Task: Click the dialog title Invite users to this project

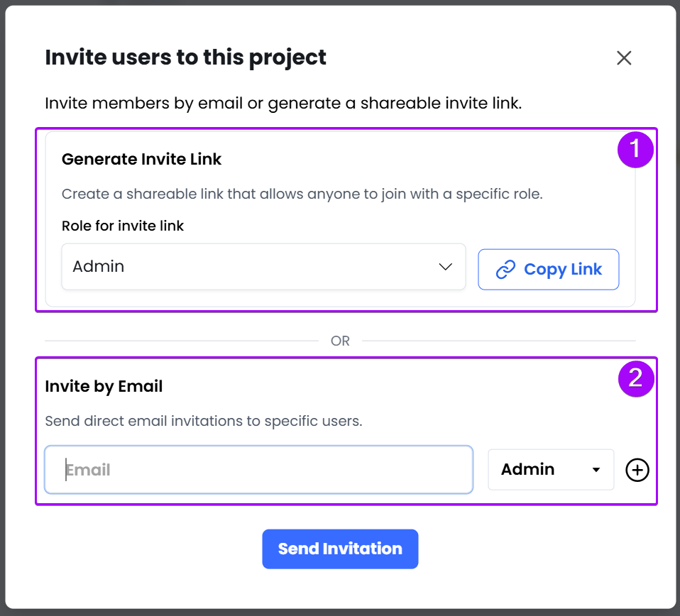Action: 185,57
